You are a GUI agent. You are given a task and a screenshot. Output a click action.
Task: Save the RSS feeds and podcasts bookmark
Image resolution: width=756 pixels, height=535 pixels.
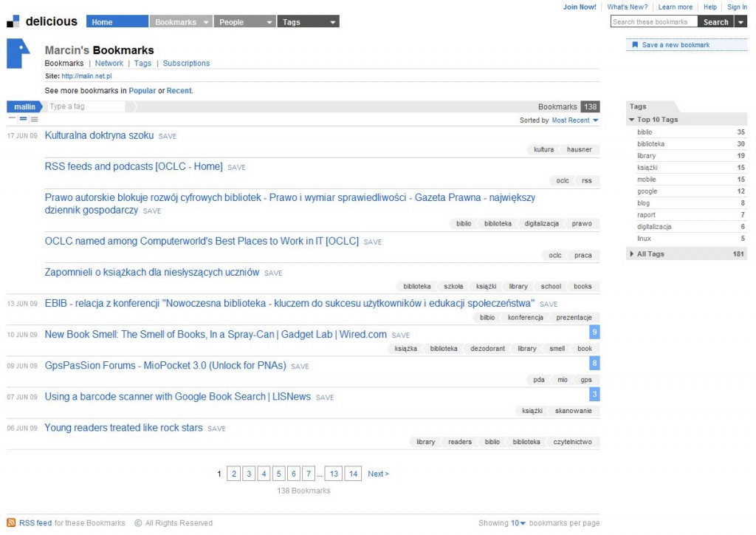tap(236, 168)
